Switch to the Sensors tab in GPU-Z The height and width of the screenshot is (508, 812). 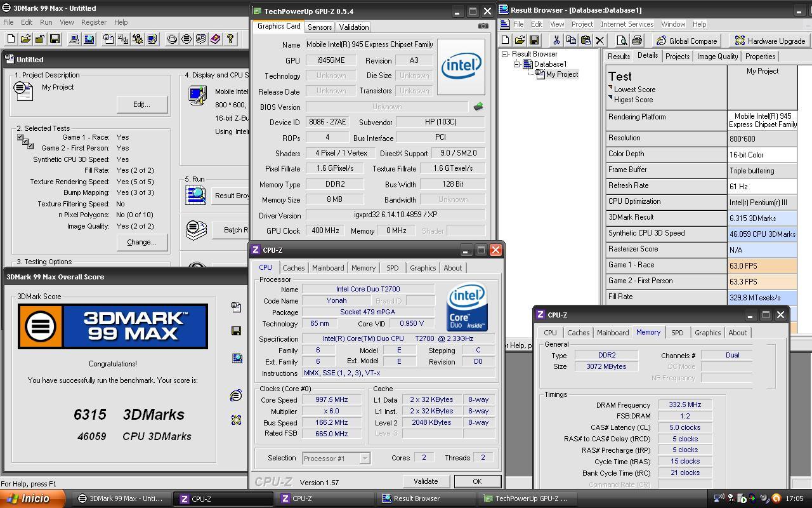click(320, 27)
